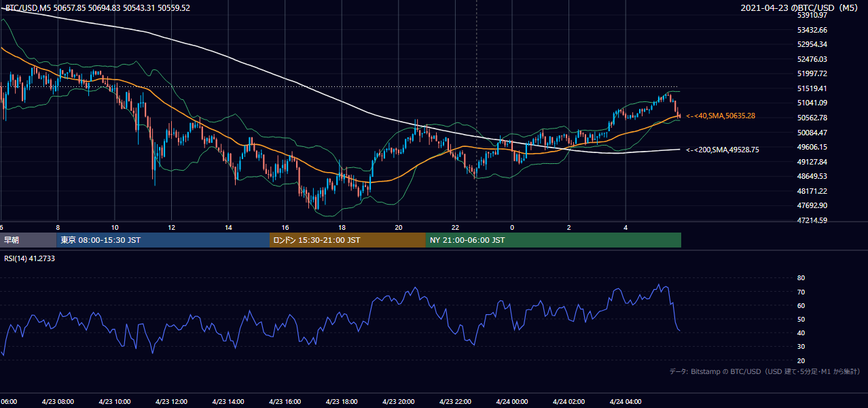Click the bottom time label 4/23 14:00
868x408 pixels.
228,402
